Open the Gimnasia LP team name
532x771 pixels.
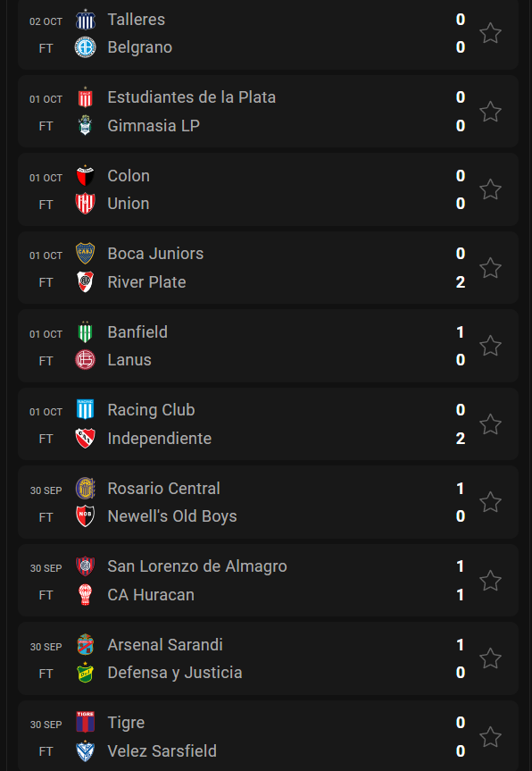pos(154,126)
